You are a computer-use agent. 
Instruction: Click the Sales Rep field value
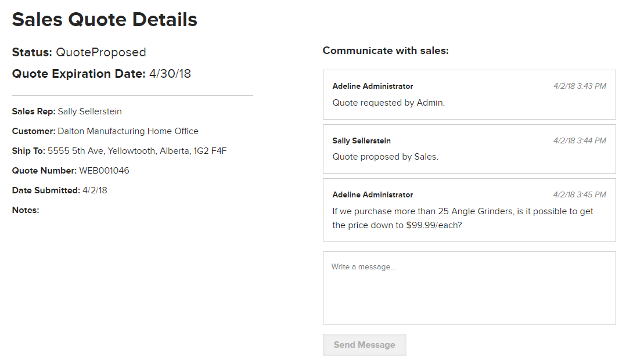point(89,111)
